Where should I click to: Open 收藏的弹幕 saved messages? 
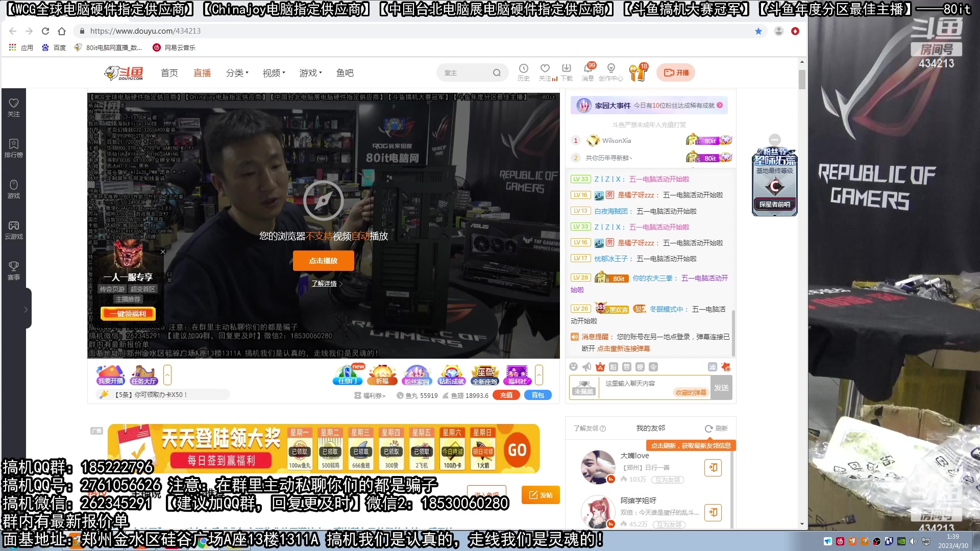691,392
